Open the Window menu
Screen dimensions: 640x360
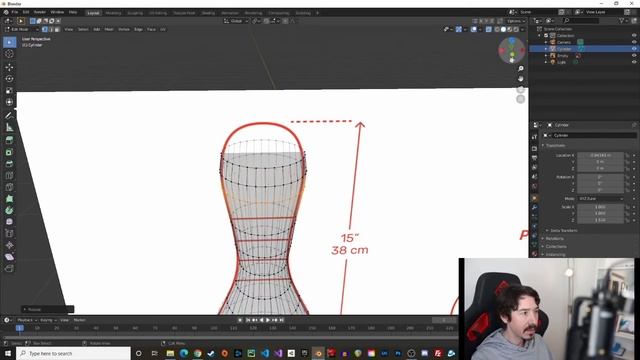(x=57, y=12)
